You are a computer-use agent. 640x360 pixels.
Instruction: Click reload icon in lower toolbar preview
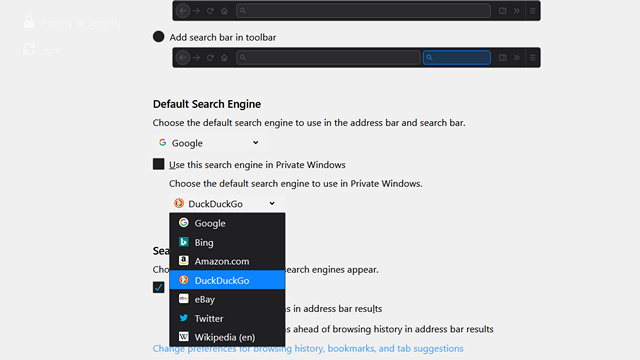[x=210, y=58]
